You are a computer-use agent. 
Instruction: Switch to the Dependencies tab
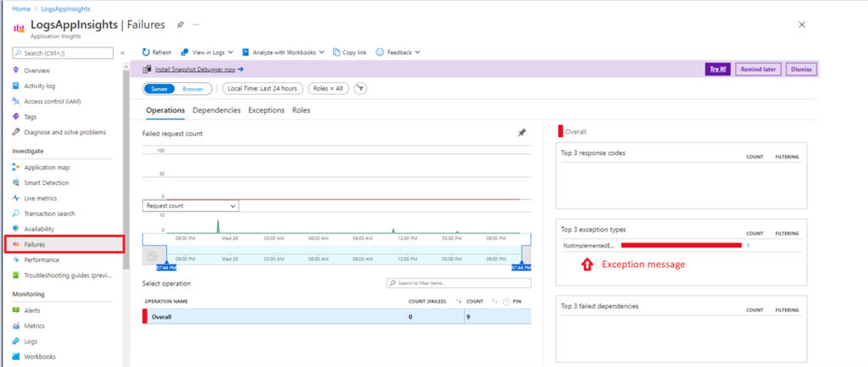216,110
